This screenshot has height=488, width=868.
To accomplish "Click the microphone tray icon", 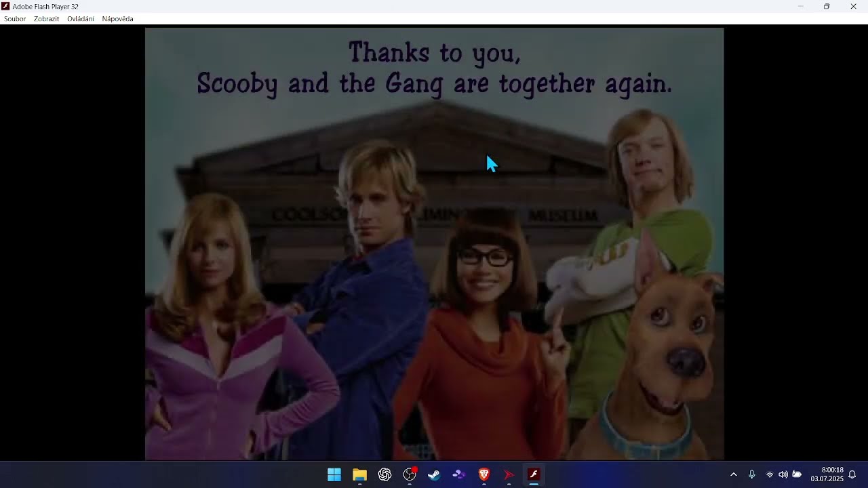I will [751, 474].
